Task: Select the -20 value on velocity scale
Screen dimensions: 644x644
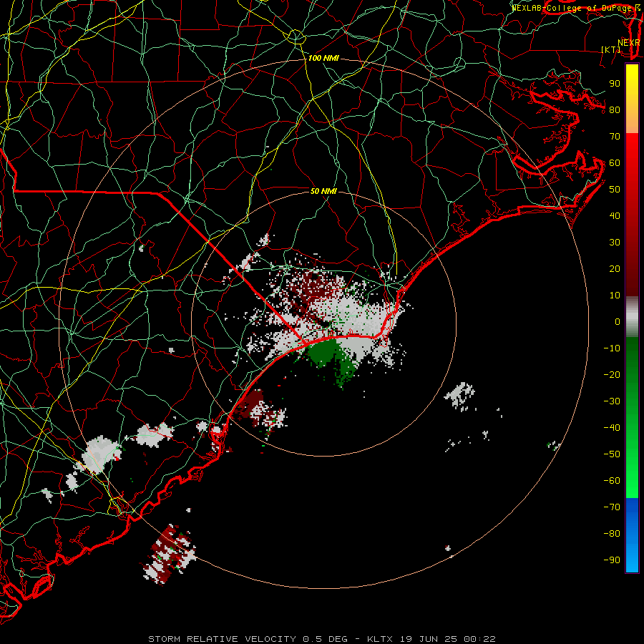Action: pos(612,375)
